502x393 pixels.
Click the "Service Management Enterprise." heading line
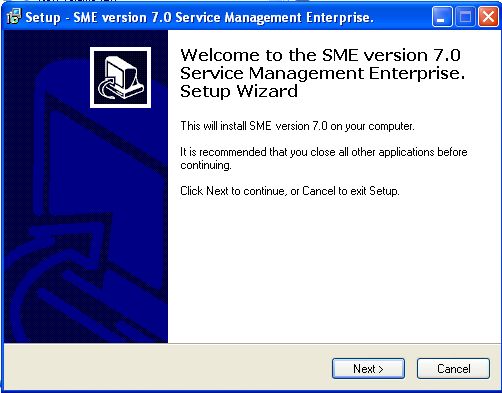[x=322, y=73]
